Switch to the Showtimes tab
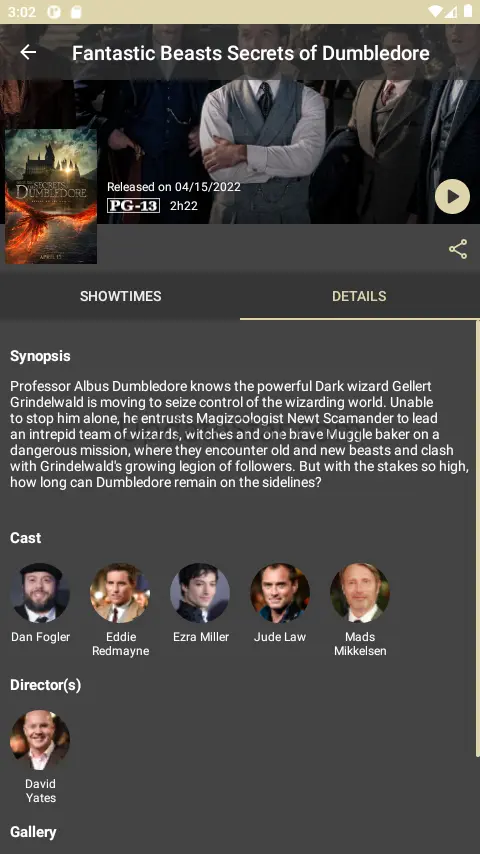Screen dimensions: 480x854 coord(120,296)
